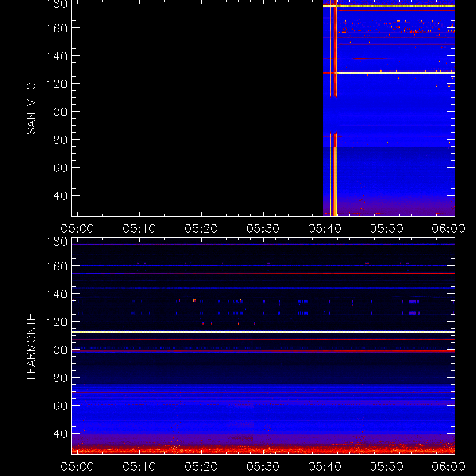Click 06:00 time label under LEARMONTH plot
Screen dimensions: 476x476
pyautogui.click(x=449, y=466)
